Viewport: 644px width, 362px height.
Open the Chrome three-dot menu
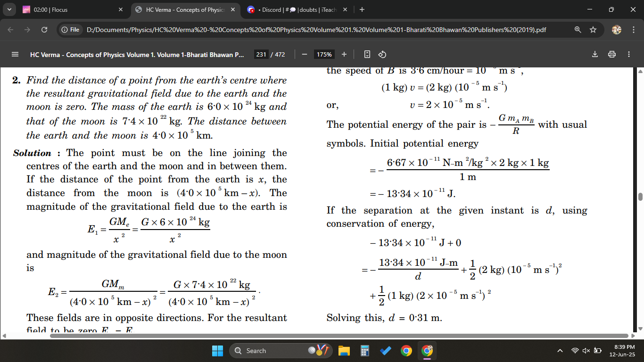click(x=633, y=30)
